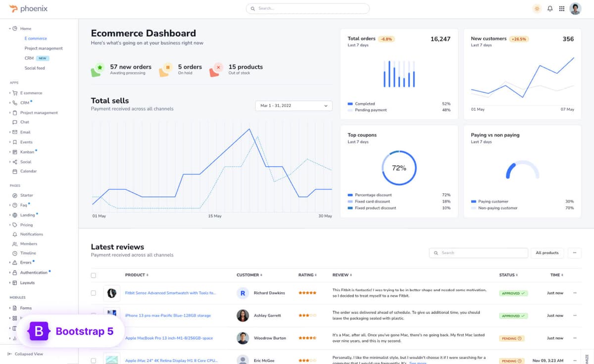The width and height of the screenshot is (594, 364).
Task: Click the Kanban board sidebar icon
Action: pyautogui.click(x=15, y=152)
